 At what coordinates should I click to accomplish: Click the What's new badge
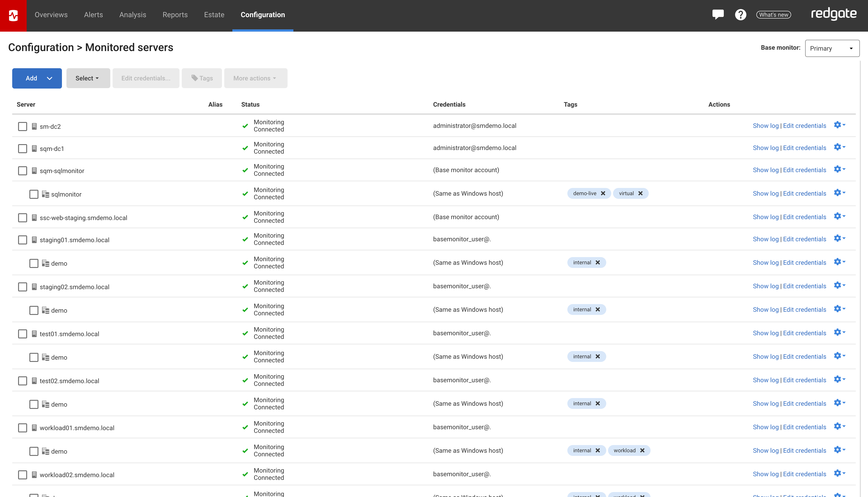tap(774, 15)
